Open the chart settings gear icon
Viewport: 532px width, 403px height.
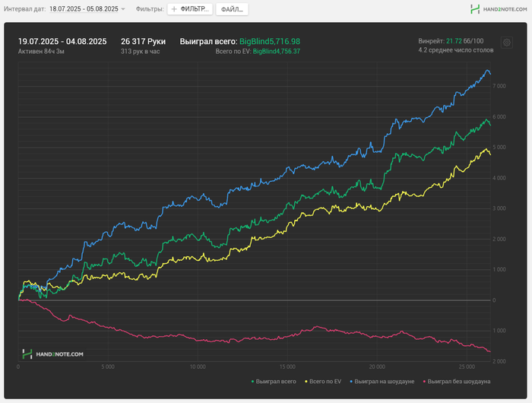click(507, 43)
